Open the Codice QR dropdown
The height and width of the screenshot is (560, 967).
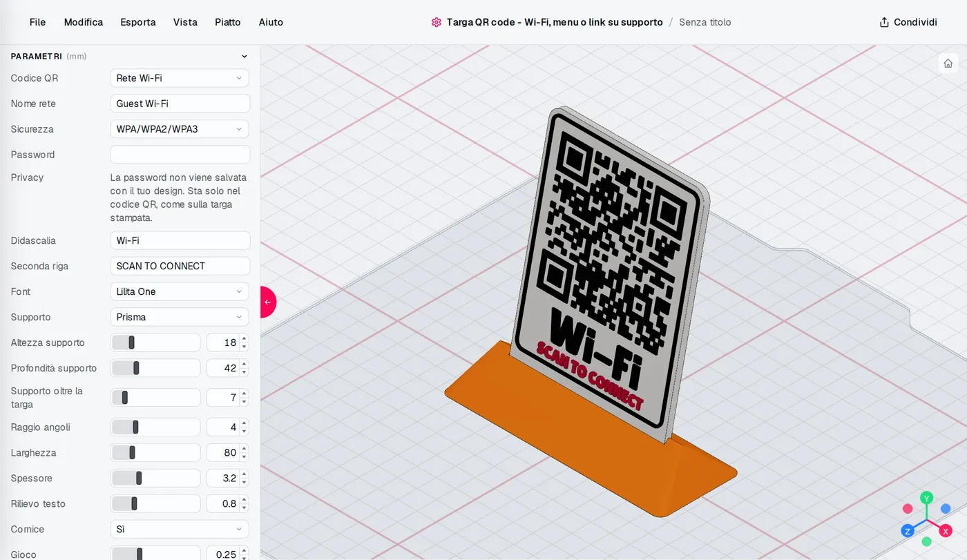180,78
